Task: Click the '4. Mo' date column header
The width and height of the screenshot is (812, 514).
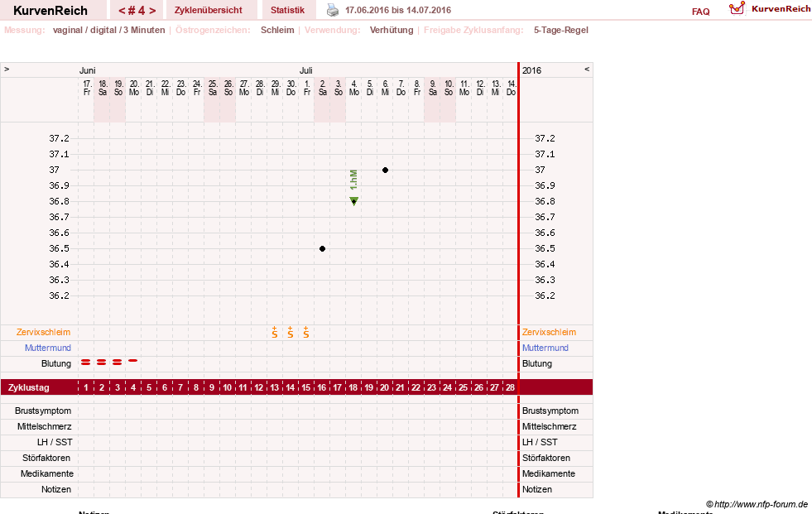Action: point(353,88)
